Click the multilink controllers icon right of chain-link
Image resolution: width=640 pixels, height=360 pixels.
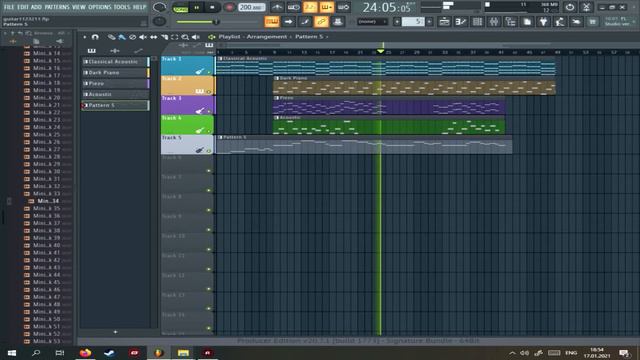click(x=338, y=22)
